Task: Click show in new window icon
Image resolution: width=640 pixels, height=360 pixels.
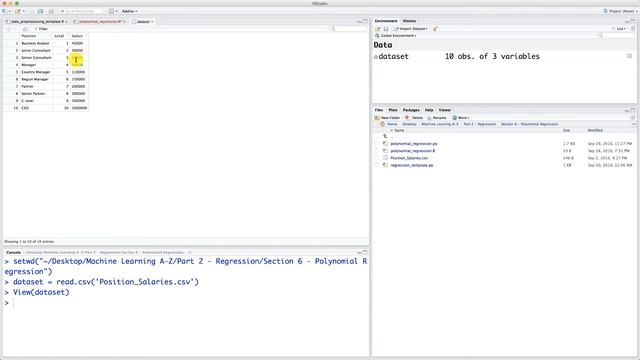Action: [x=25, y=29]
